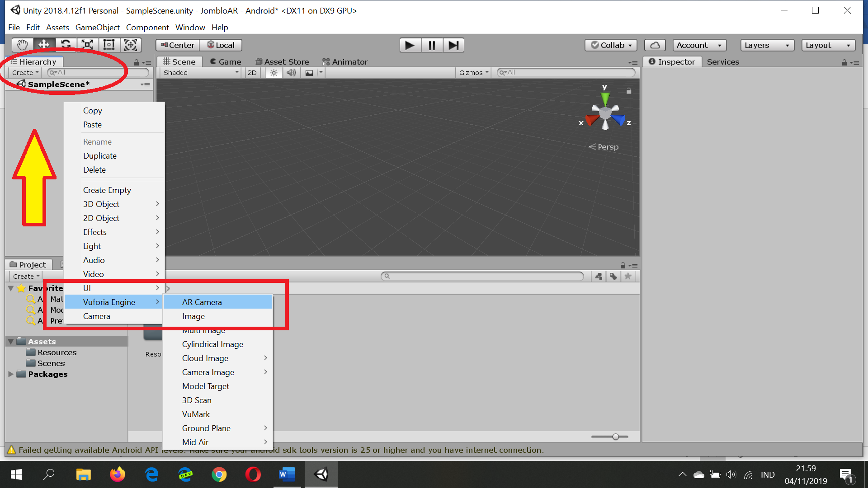Choose AR Camera from Vuforia submenu
The image size is (868, 488).
tap(217, 302)
